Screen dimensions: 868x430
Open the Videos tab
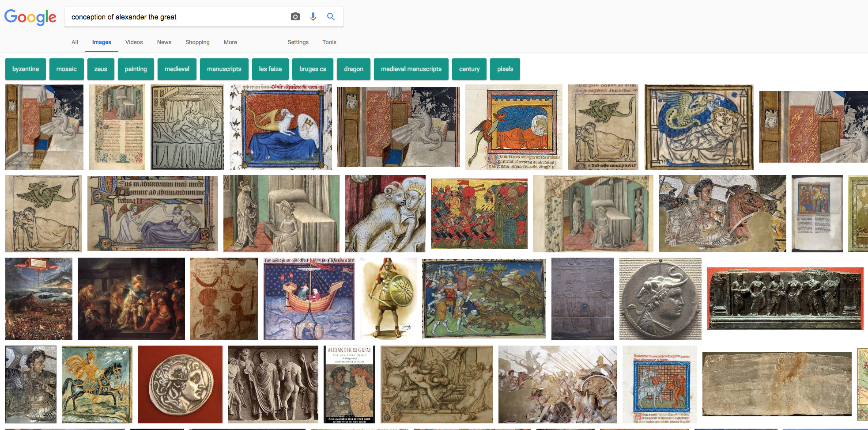[134, 42]
